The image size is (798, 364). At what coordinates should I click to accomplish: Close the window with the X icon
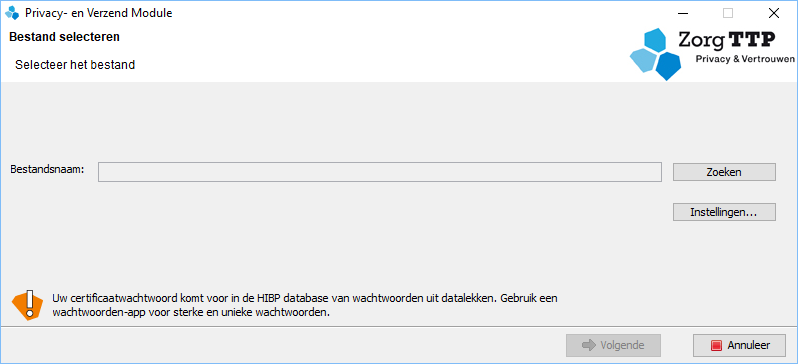pyautogui.click(x=774, y=13)
